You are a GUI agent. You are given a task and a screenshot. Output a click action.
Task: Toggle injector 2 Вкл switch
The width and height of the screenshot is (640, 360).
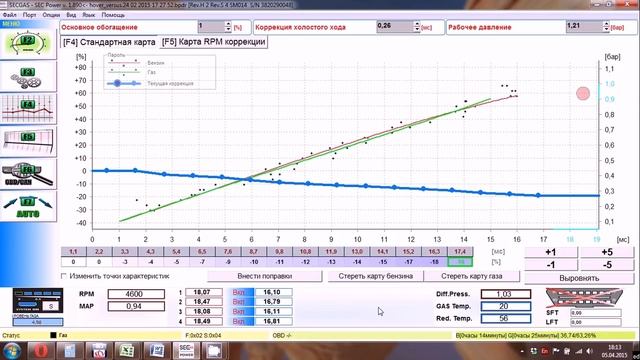[241, 302]
